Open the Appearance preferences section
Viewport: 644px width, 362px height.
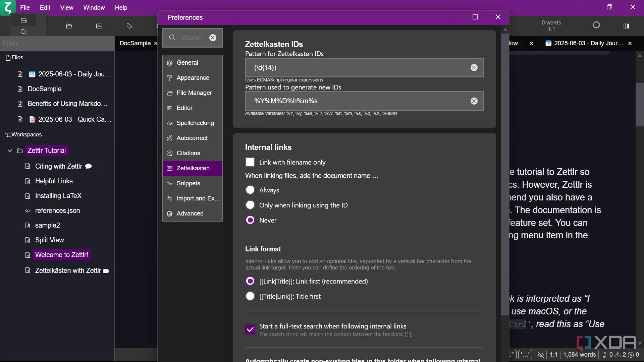point(193,78)
